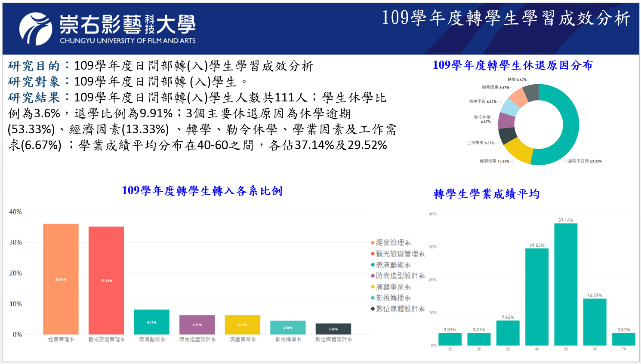The image size is (641, 364).
Task: Click the dark 工作需求 donut segment
Action: pyautogui.click(x=508, y=135)
